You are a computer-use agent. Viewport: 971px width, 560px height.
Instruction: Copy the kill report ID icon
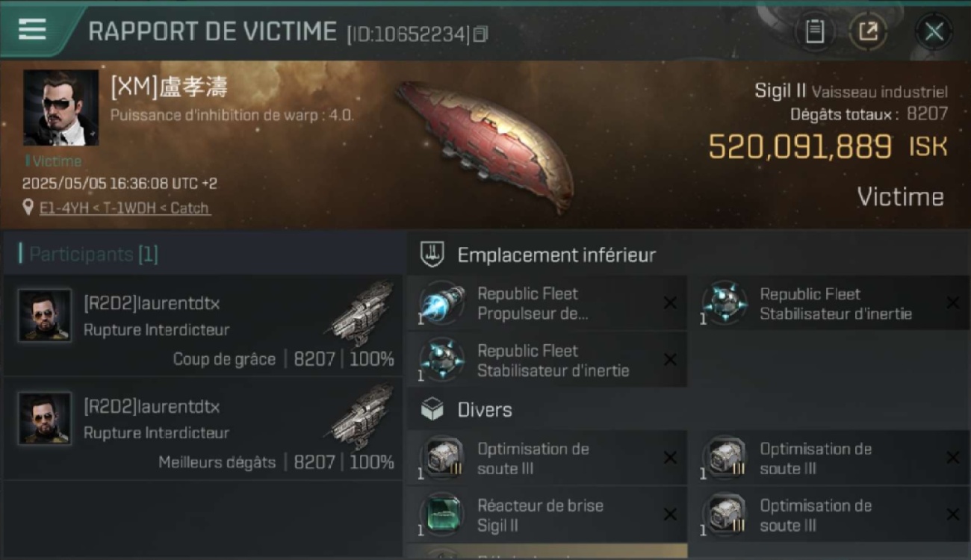pos(481,34)
